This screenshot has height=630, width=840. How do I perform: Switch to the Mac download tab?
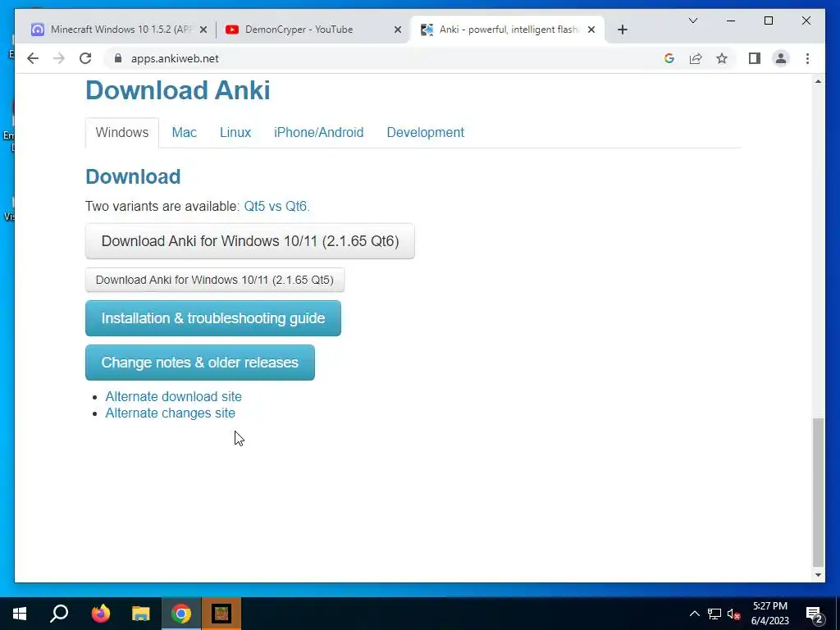click(x=185, y=132)
